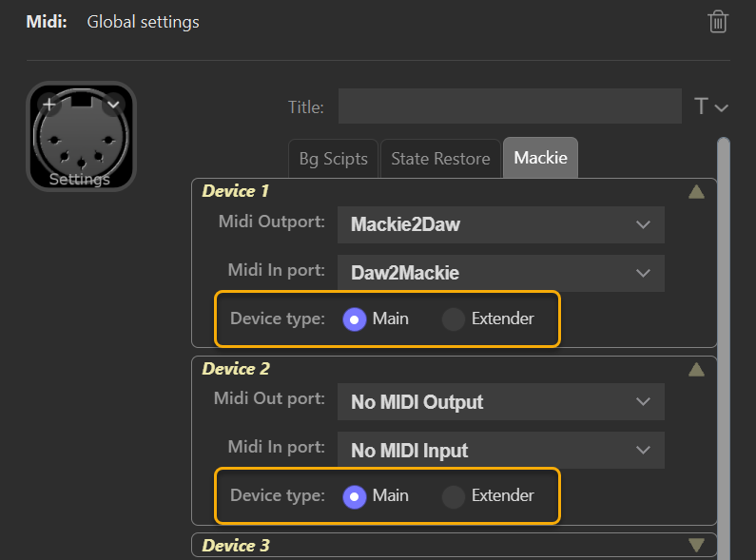Select Extender type for Device 2
The width and height of the screenshot is (756, 560).
click(x=454, y=496)
